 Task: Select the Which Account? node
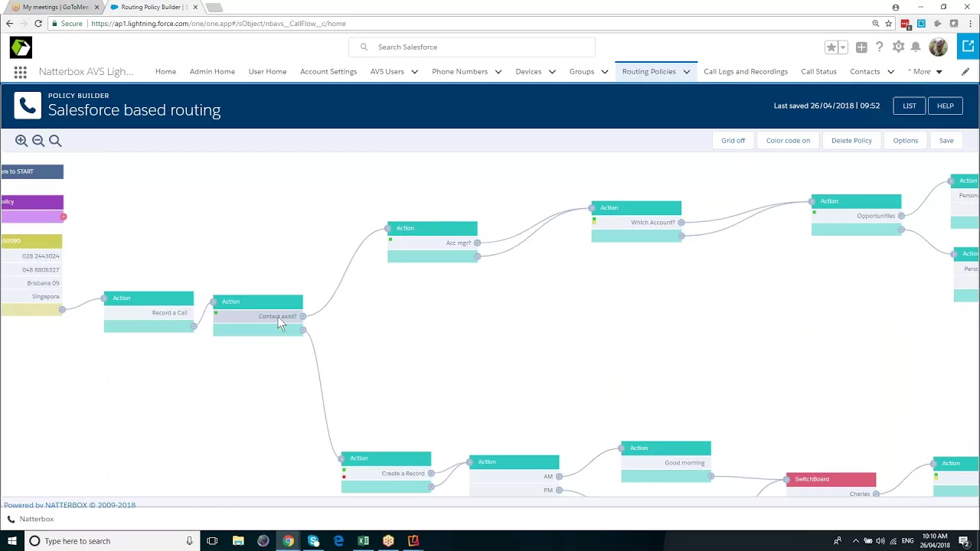tap(636, 222)
